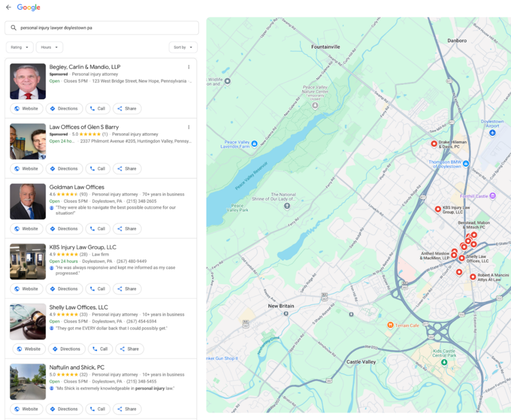Open the Law Offices of Glen S Barry title
The width and height of the screenshot is (511, 420).
click(x=84, y=127)
